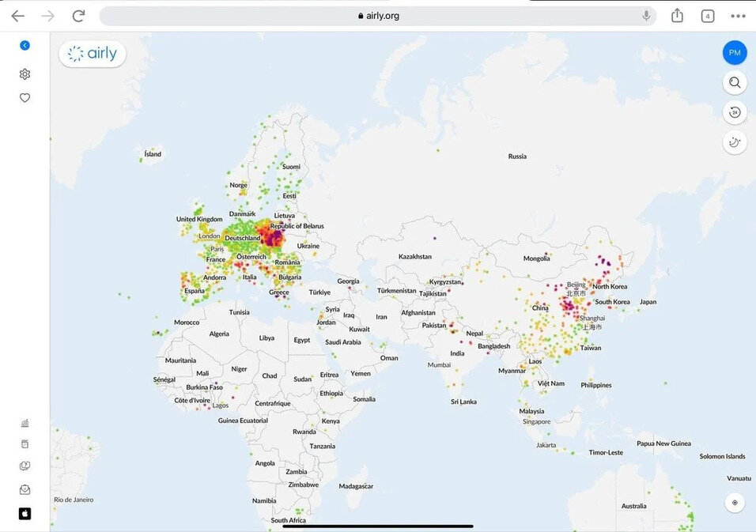Open the PM pollutant selector
The width and height of the screenshot is (756, 532).
coord(735,53)
